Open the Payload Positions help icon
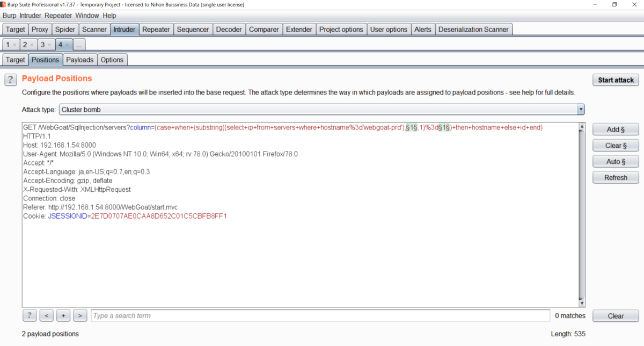 11,80
